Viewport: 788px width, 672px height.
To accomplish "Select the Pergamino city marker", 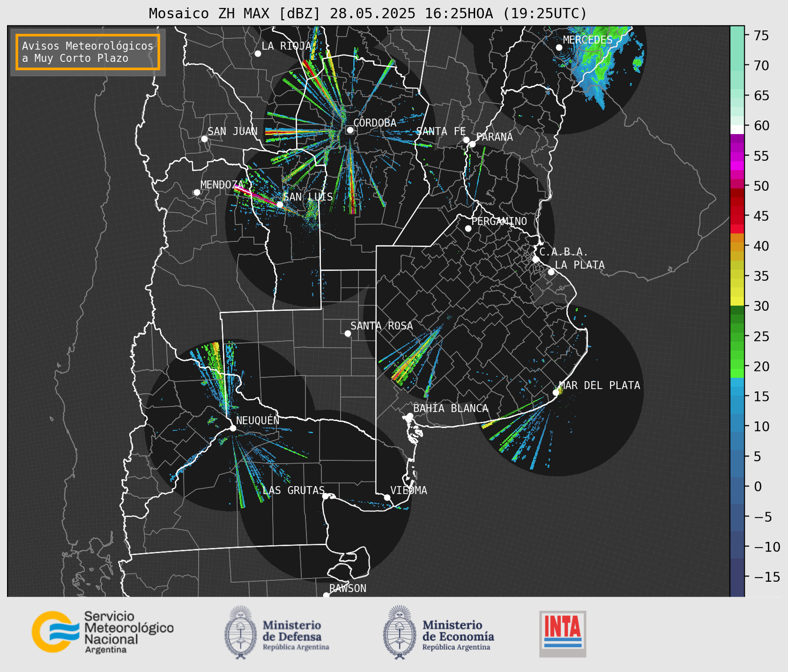I will [468, 229].
